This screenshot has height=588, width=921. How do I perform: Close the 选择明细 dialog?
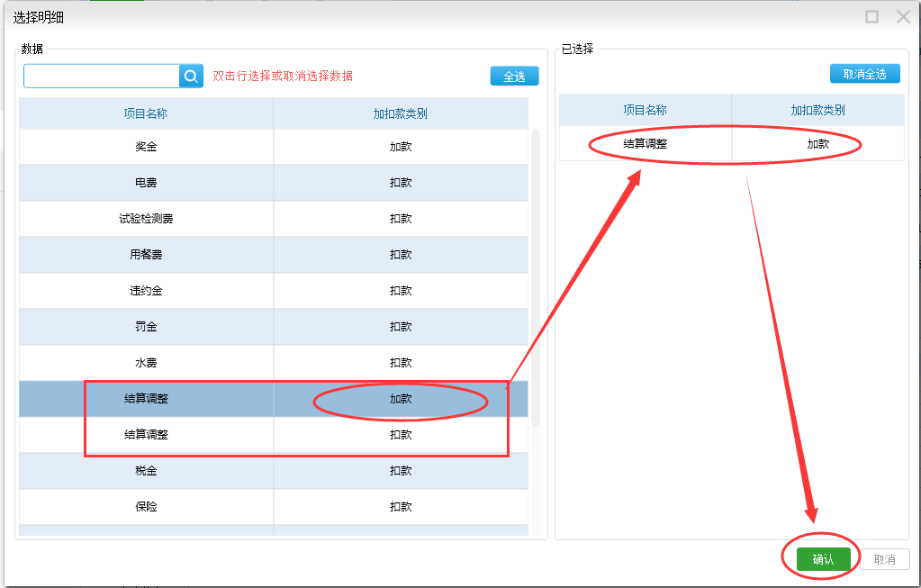[903, 16]
